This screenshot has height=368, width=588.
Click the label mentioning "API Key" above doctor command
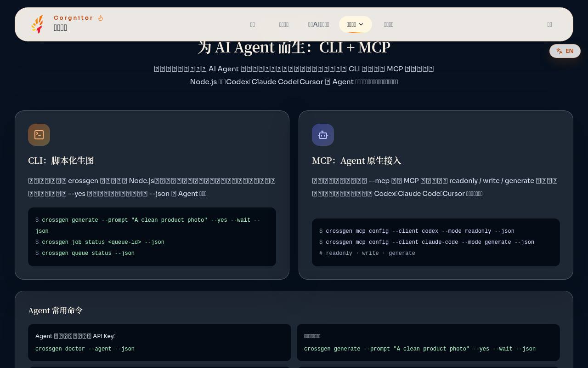click(75, 336)
